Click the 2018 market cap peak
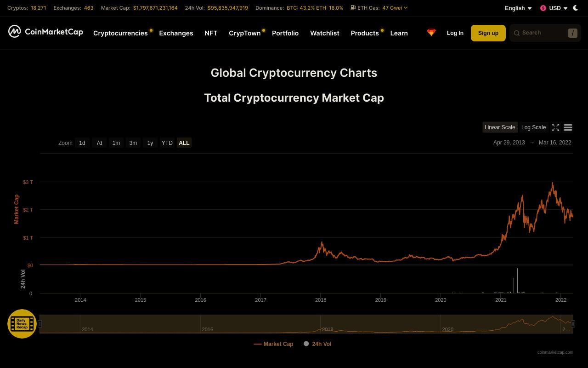 [322, 242]
